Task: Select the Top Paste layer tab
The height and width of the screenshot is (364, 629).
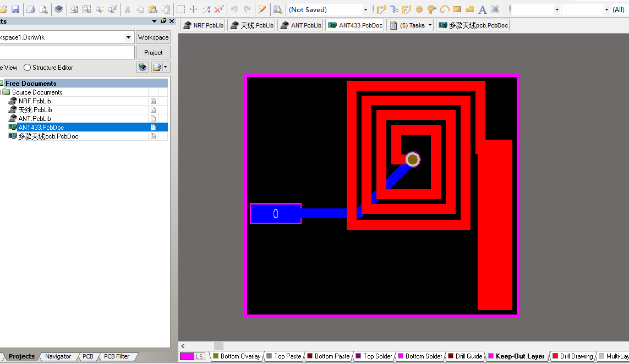Action: click(283, 356)
